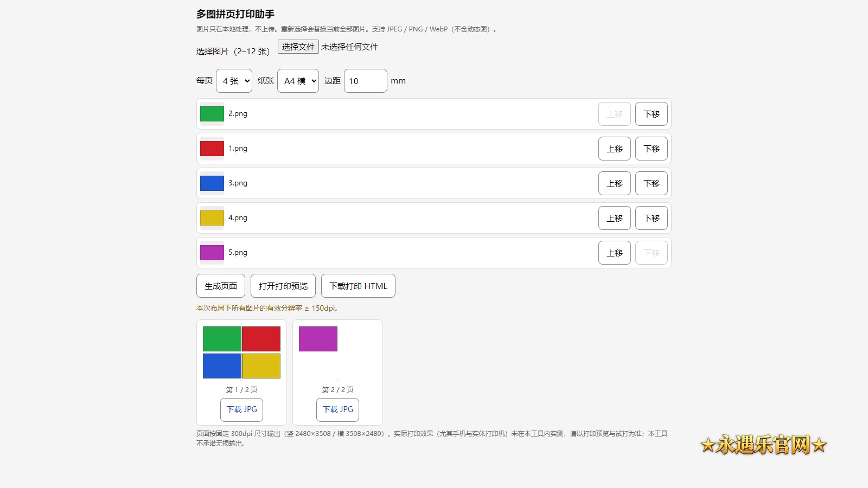The image size is (868, 488).
Task: Move 1.png down with 下移
Action: click(x=651, y=149)
